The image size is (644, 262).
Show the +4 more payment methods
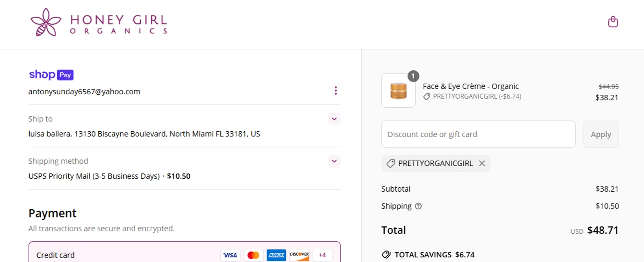point(322,255)
